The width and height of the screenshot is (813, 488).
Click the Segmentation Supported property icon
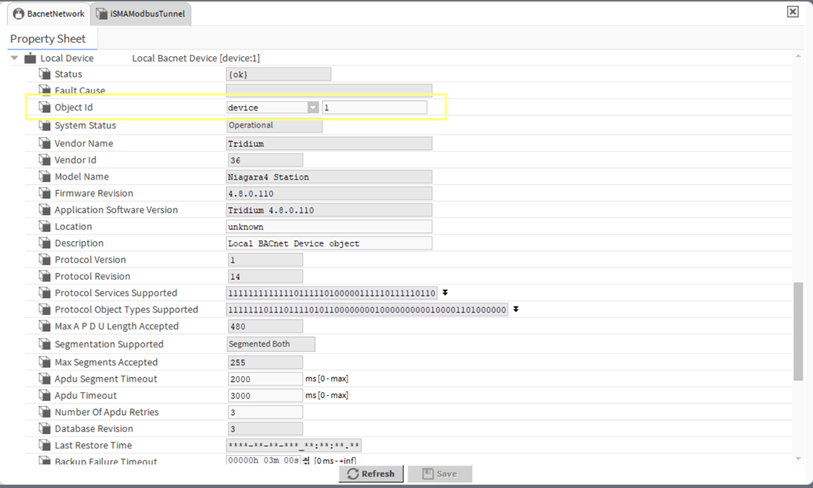click(x=44, y=344)
